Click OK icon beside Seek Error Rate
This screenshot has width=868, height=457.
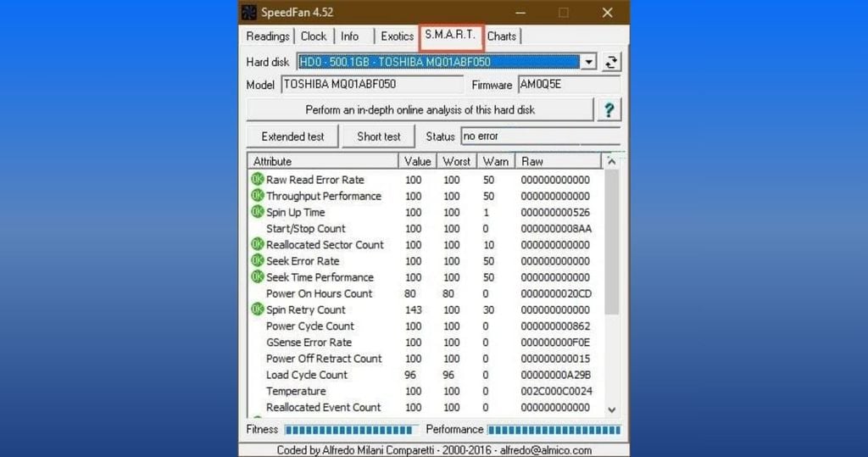click(258, 260)
